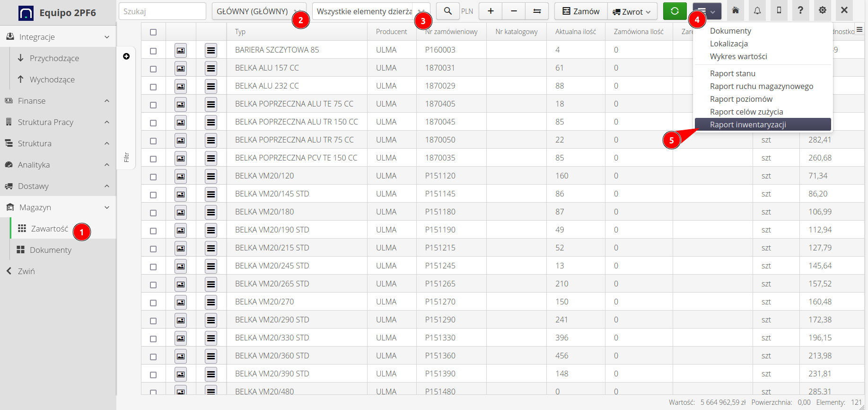Click the plus add-quantity button
Image resolution: width=868 pixels, height=410 pixels.
pos(491,11)
